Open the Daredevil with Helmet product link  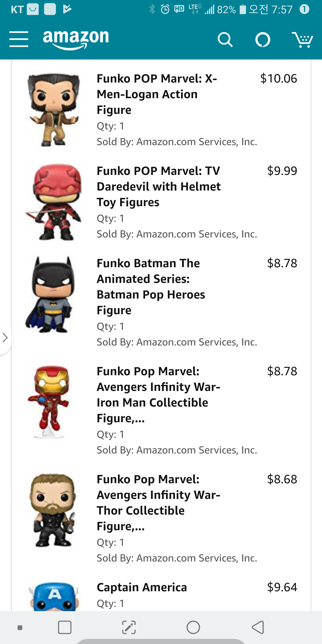(x=159, y=186)
